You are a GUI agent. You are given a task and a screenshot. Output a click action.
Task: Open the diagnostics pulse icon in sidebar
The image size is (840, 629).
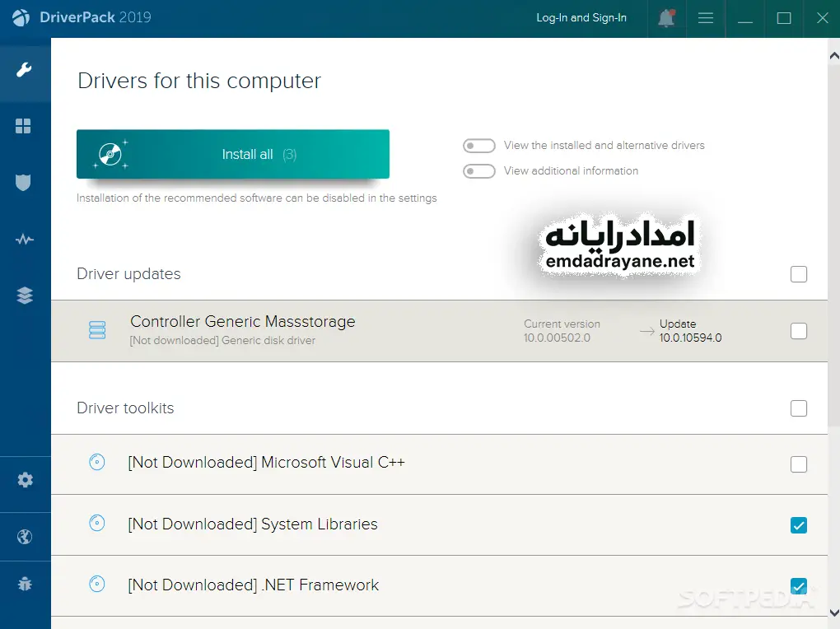[x=24, y=240]
